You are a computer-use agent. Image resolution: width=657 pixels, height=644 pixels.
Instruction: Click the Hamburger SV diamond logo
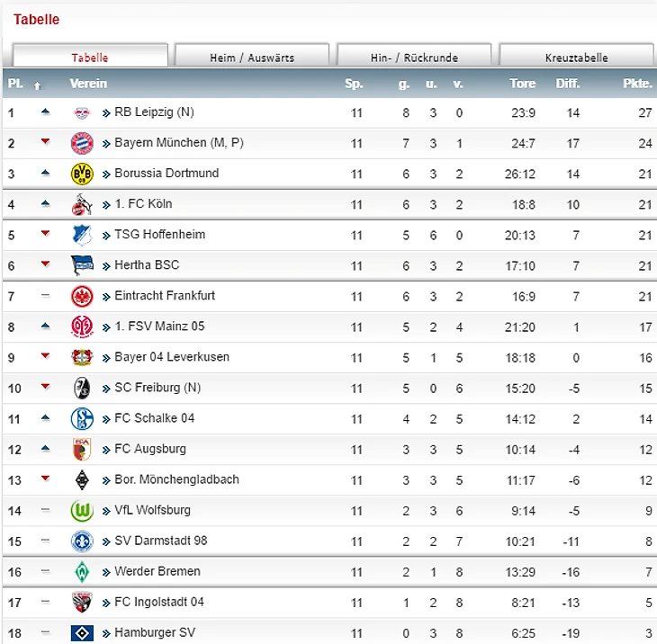82,633
